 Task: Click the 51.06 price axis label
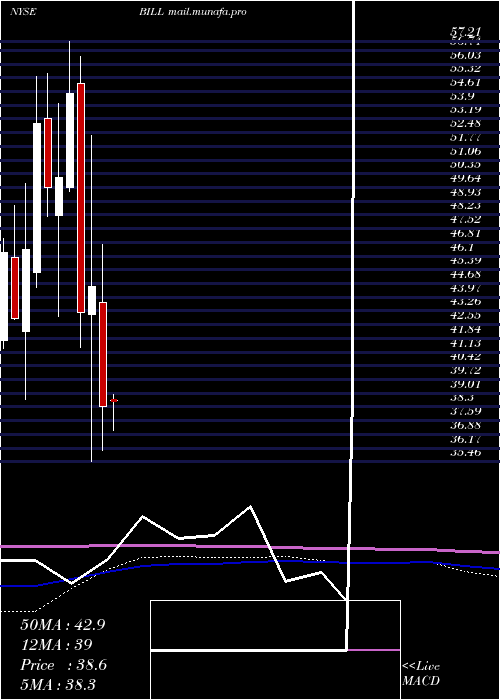466,151
